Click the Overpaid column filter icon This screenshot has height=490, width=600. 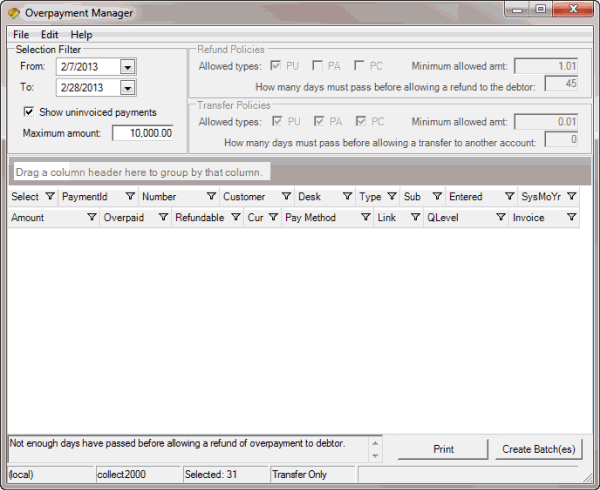(x=163, y=217)
